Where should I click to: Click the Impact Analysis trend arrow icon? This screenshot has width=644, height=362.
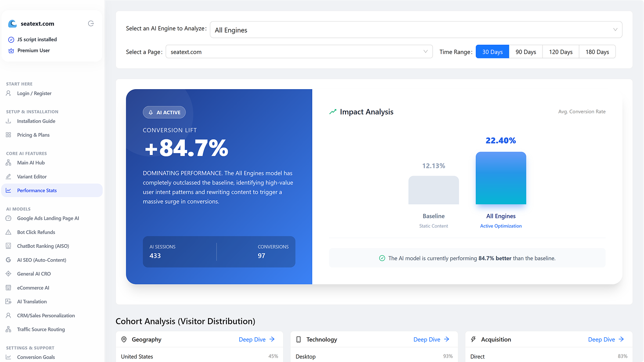point(333,112)
